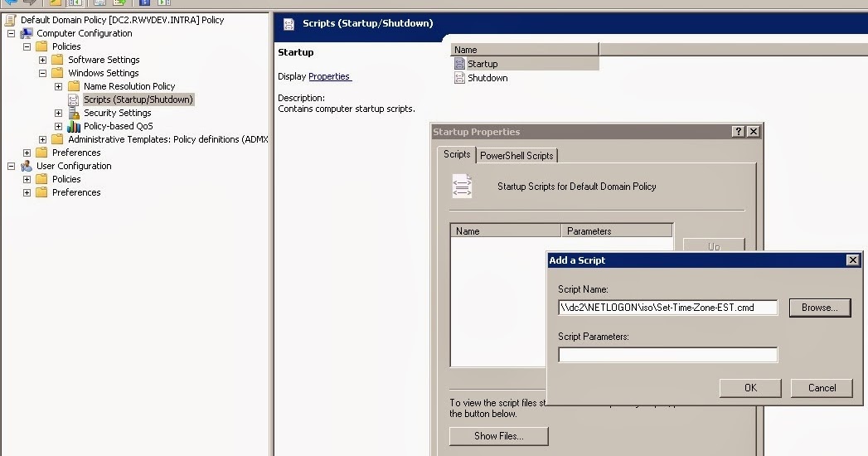Select Scripts (Startup/Shutdown) tree item
The image size is (868, 456).
tap(138, 99)
